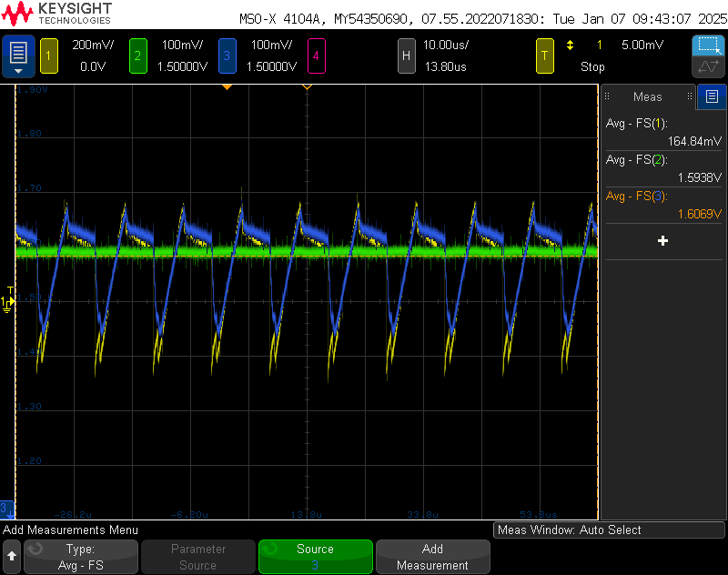Select the Avg - FS(3) measurement

coord(663,205)
